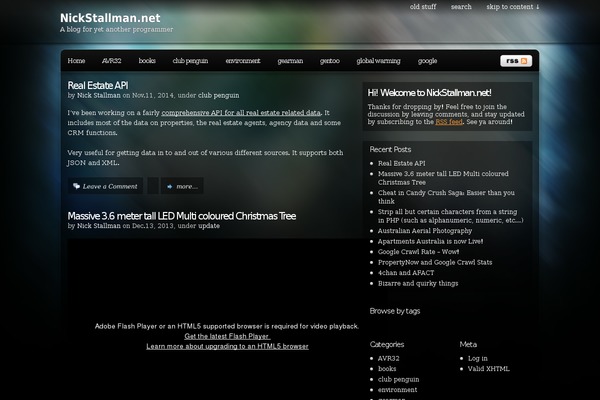
Task: Open the gentoo menu item
Action: pos(330,61)
